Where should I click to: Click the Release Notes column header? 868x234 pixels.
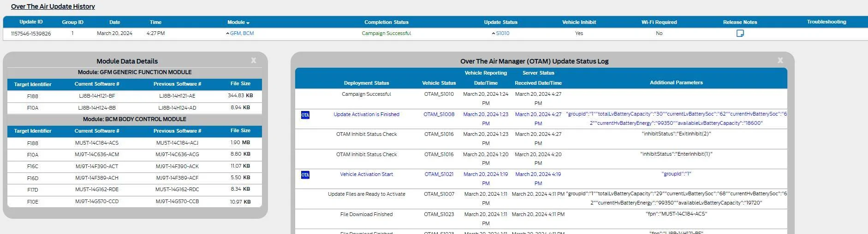tap(740, 22)
